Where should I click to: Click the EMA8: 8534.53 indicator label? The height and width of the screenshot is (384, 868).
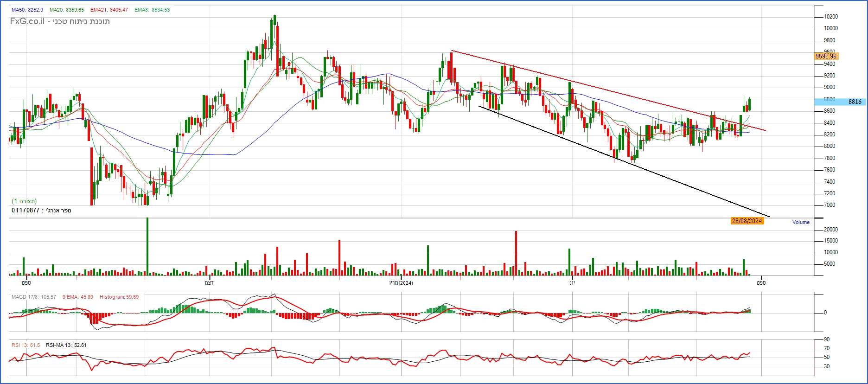(152, 10)
